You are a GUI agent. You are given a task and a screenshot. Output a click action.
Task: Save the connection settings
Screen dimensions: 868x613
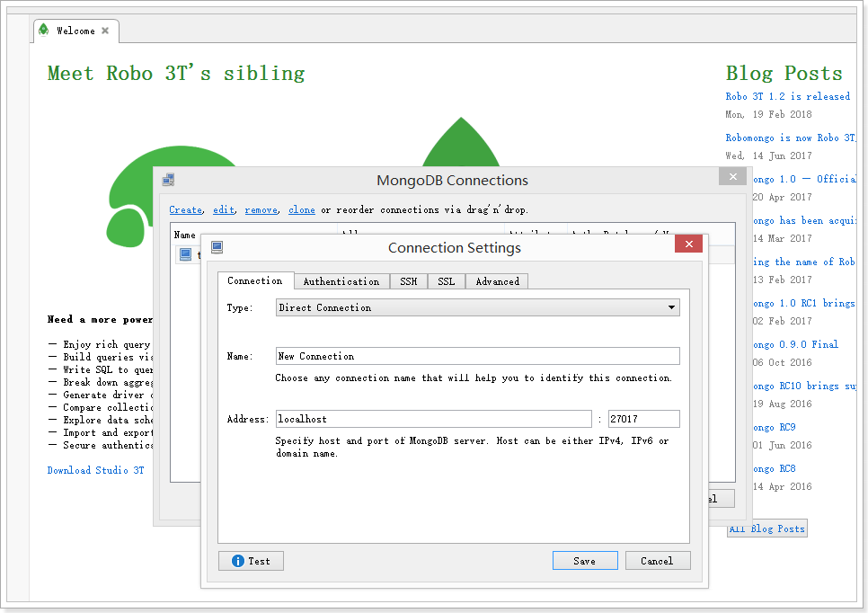(x=585, y=561)
